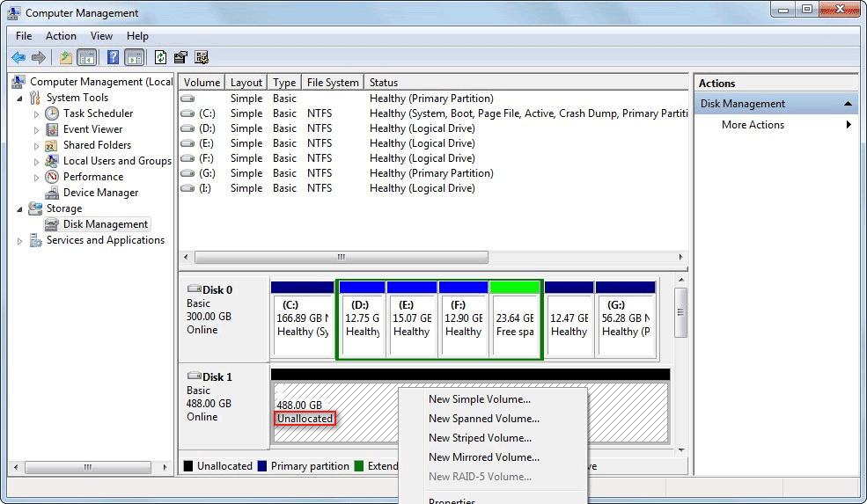Click the volume list horizontal scrollbar
The width and height of the screenshot is (867, 504).
pos(341,258)
